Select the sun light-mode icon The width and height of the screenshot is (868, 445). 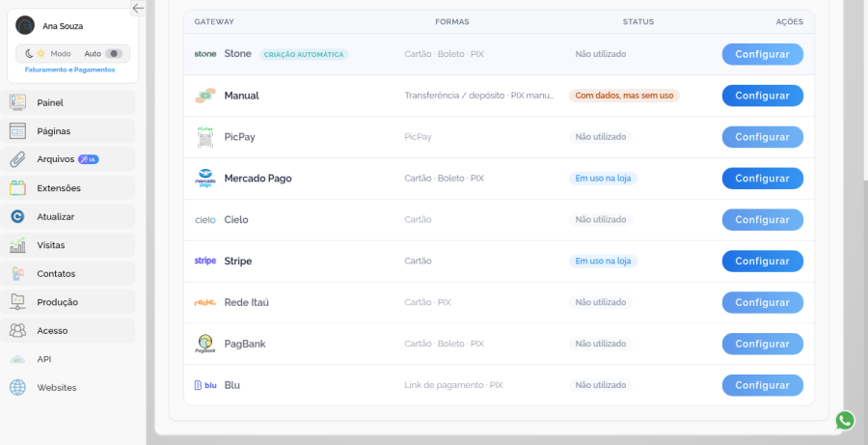41,54
